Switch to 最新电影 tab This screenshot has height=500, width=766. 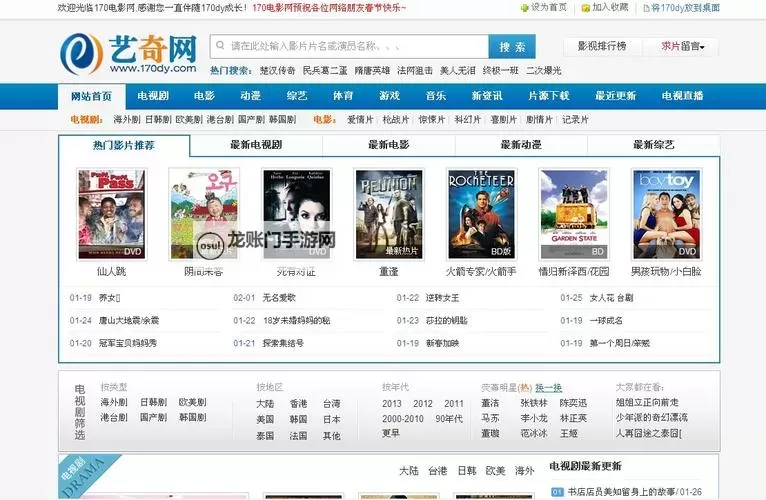[389, 145]
